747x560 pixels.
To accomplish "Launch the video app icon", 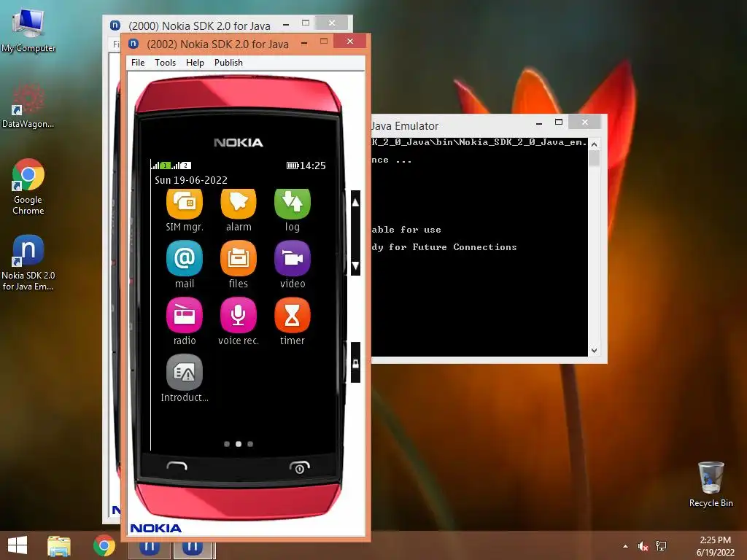I will click(292, 258).
